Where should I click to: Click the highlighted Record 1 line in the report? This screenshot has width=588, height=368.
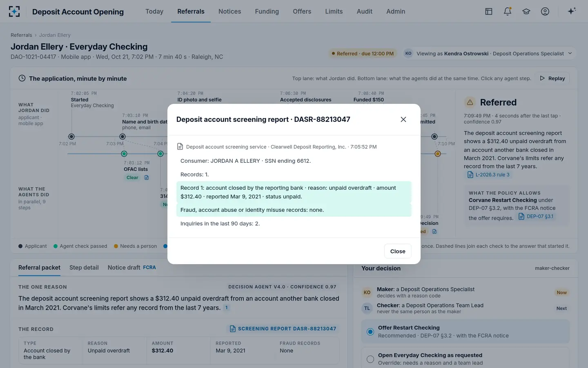tap(294, 192)
